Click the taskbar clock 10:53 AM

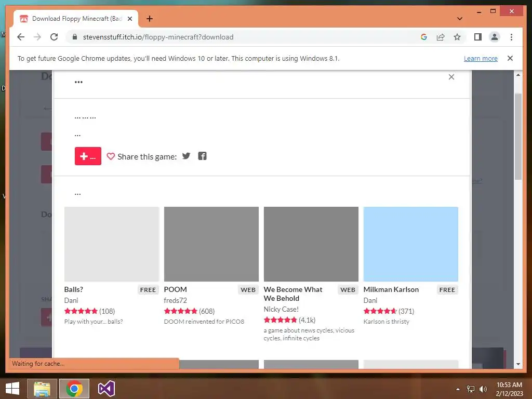pyautogui.click(x=509, y=385)
